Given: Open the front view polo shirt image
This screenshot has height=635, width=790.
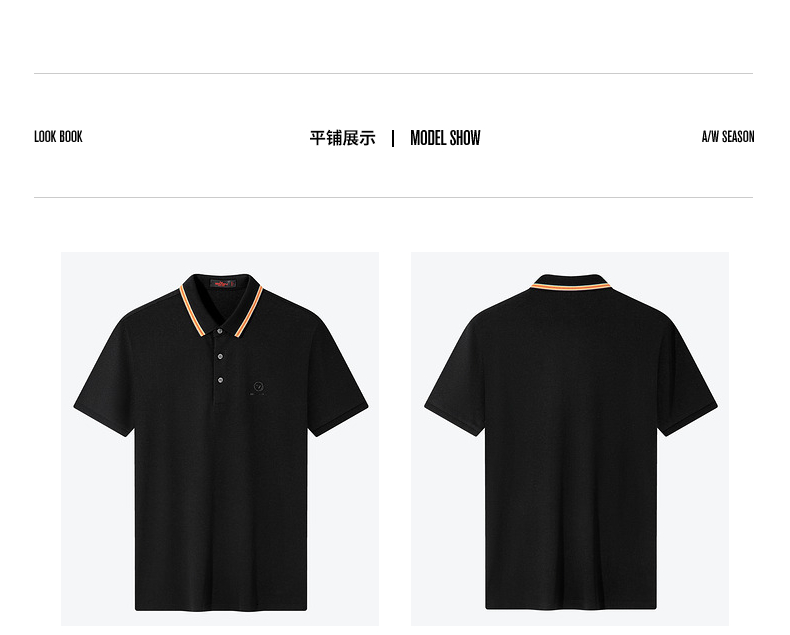Looking at the screenshot, I should 220,438.
